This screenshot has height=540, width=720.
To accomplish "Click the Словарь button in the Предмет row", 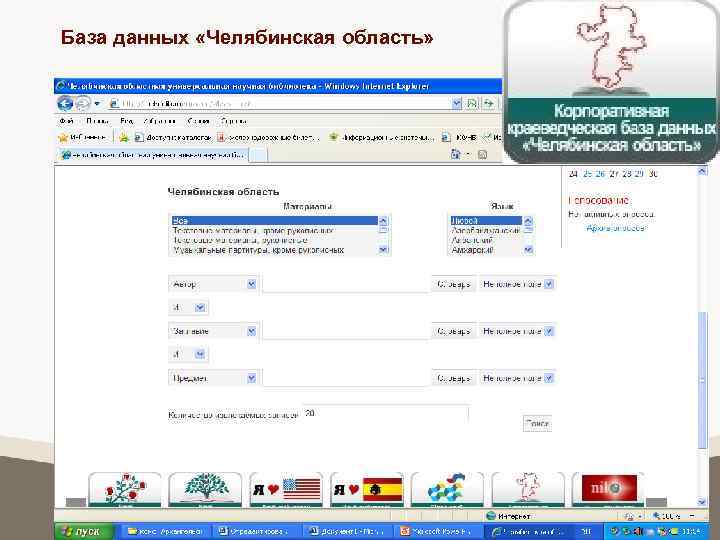I will [453, 378].
